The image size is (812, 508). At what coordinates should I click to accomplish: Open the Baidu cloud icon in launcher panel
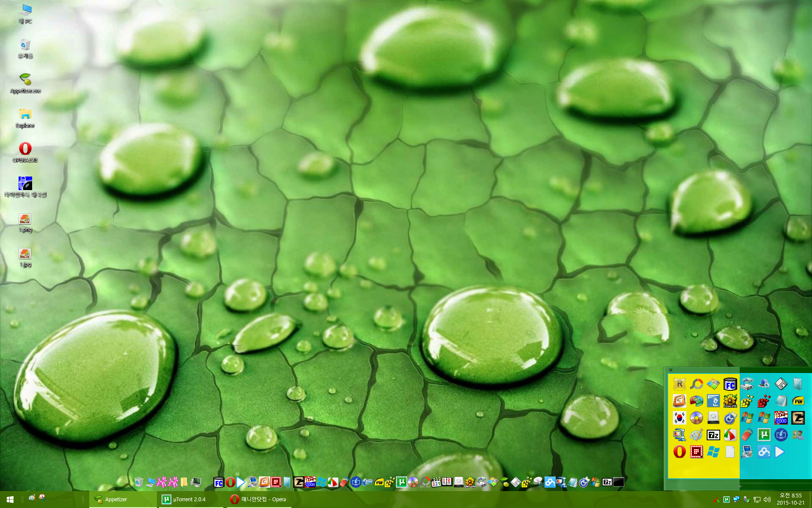764,452
